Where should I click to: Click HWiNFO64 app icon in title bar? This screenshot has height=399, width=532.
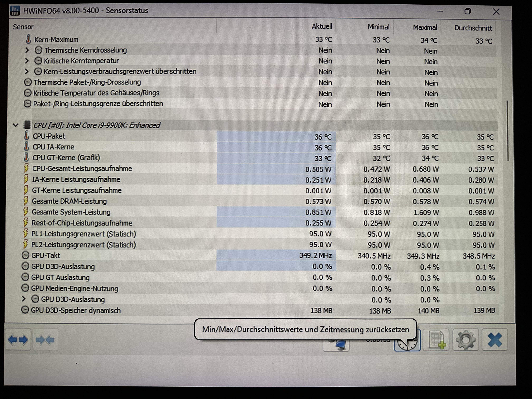(15, 11)
